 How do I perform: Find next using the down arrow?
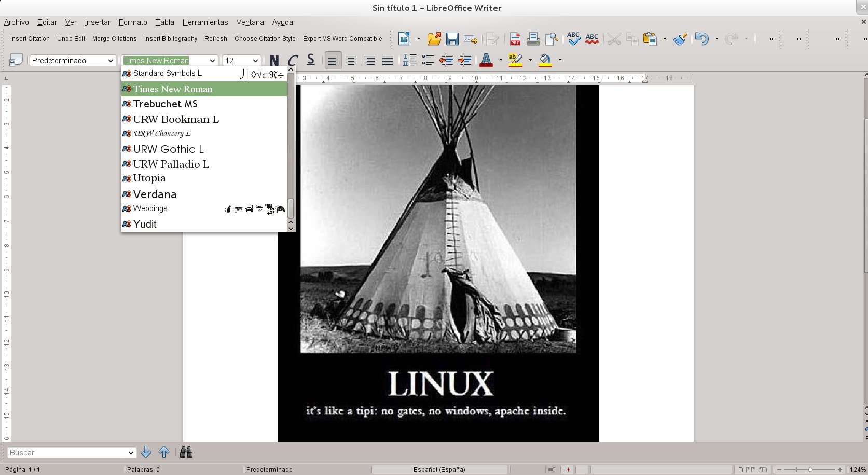pos(146,453)
